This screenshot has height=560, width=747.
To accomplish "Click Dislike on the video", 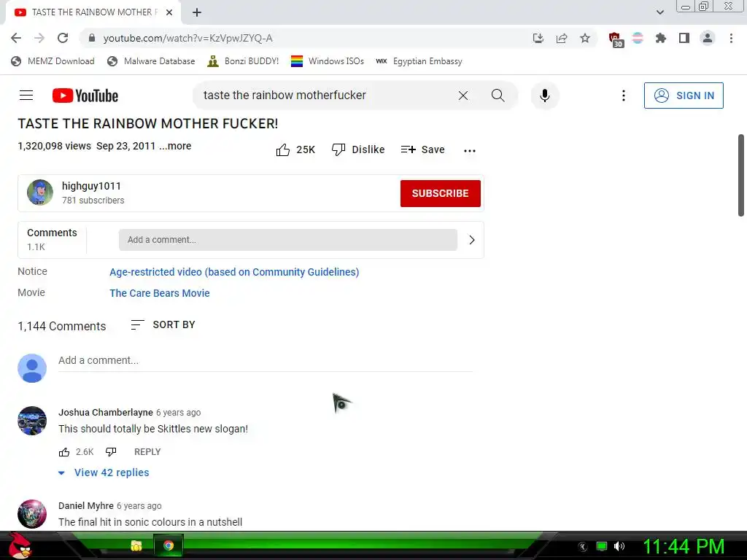I will (x=358, y=149).
